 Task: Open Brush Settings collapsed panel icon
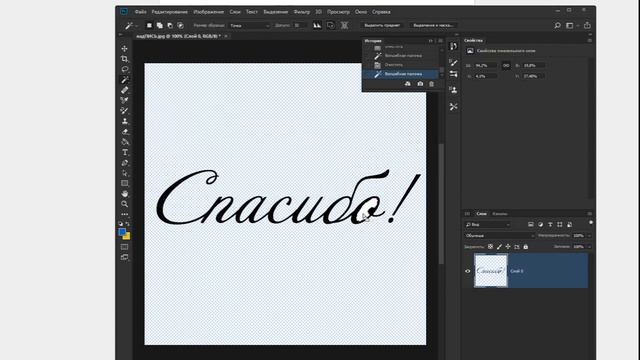tap(453, 62)
